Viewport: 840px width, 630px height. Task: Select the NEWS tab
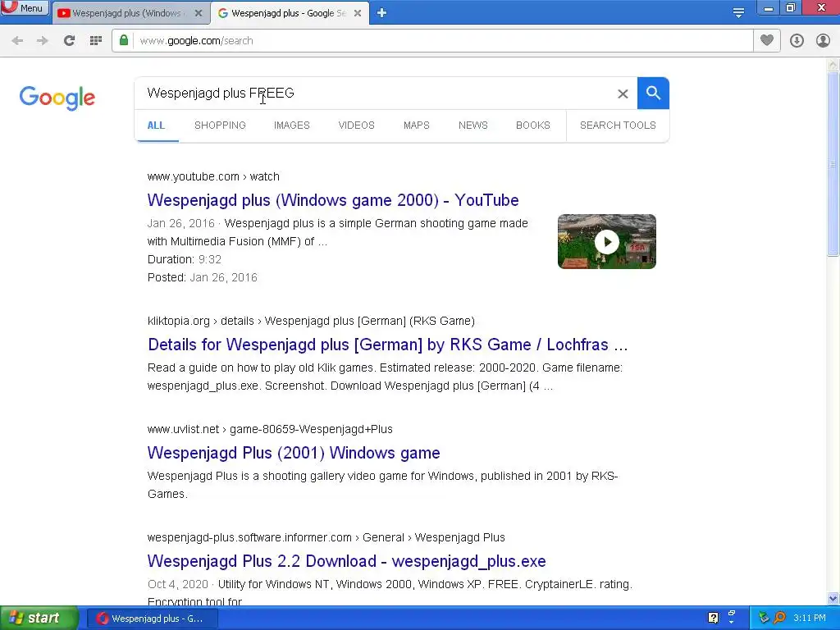473,126
